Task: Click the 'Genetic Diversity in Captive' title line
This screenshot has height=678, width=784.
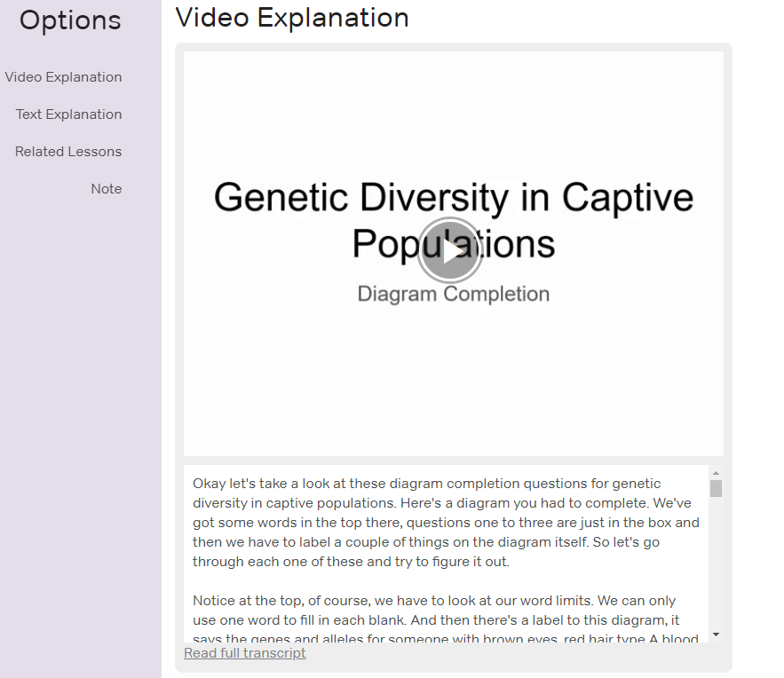Action: 453,197
